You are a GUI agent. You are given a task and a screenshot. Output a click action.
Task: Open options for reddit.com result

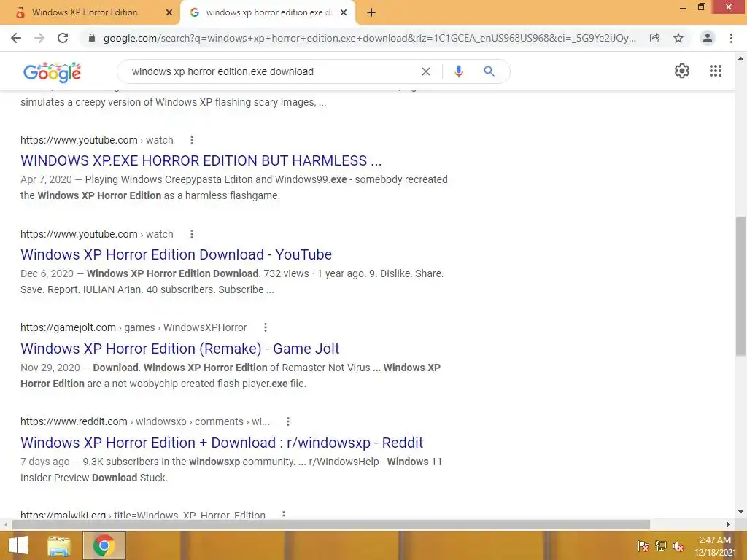pyautogui.click(x=287, y=421)
